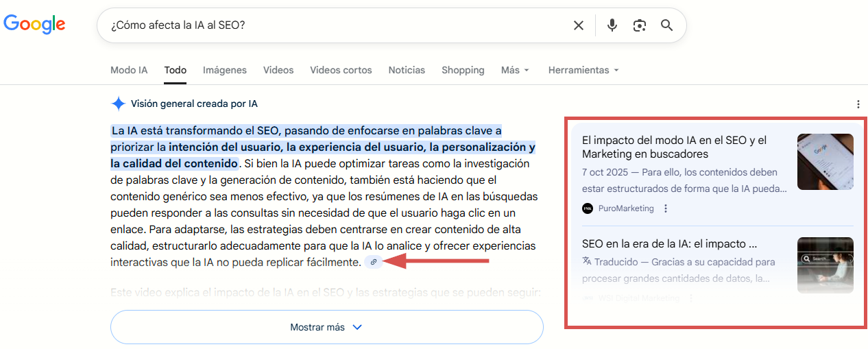Open AI overview three-dot options menu

[x=858, y=104]
